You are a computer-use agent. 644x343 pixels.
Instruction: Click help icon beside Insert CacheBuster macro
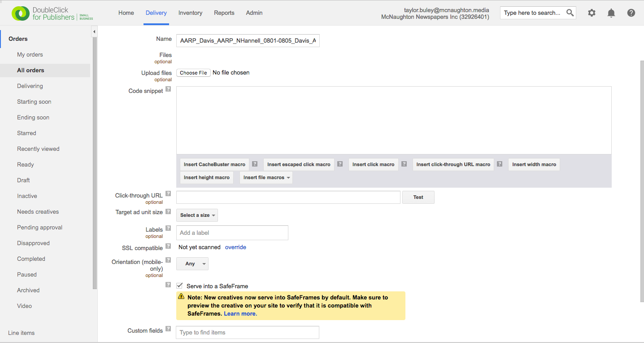click(255, 164)
